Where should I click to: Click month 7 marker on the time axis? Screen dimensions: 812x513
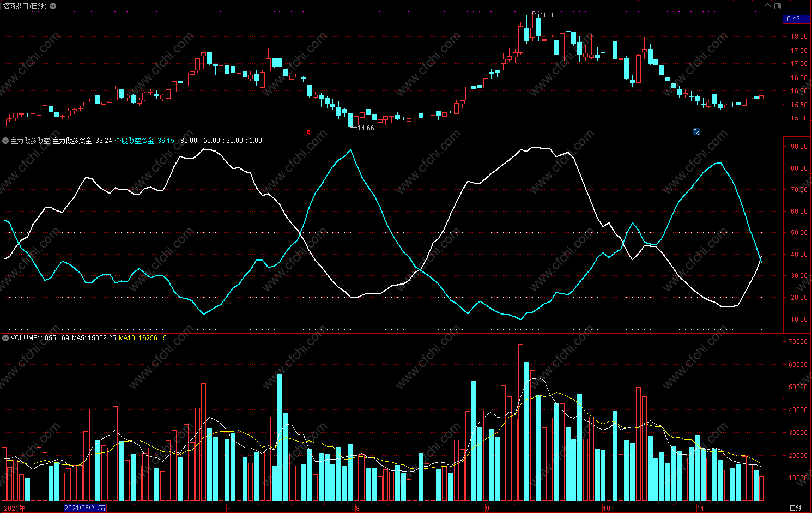(x=228, y=508)
